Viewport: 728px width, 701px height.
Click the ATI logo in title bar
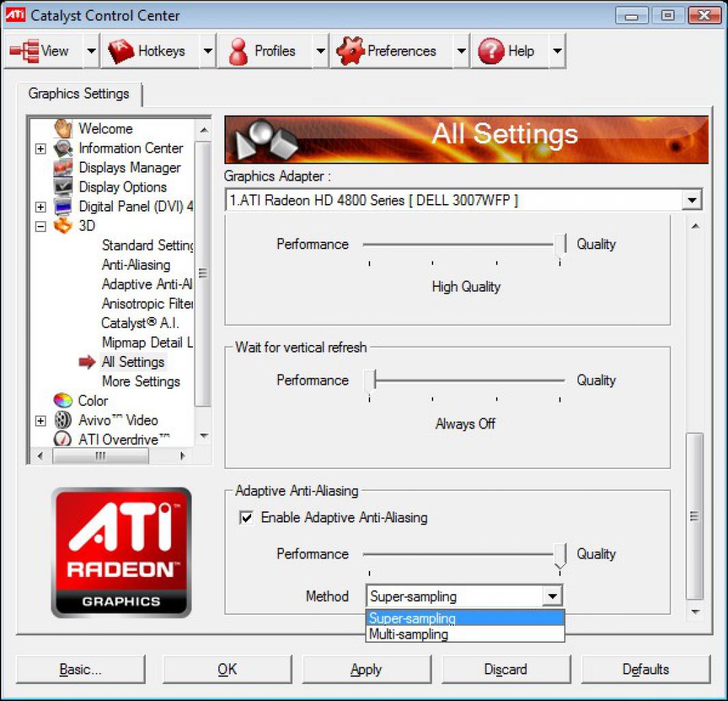pos(15,15)
